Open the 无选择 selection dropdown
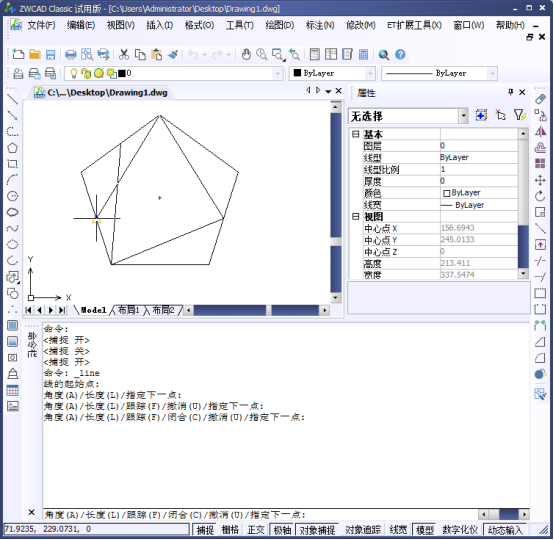Viewport: 554px width, 540px height. (463, 116)
